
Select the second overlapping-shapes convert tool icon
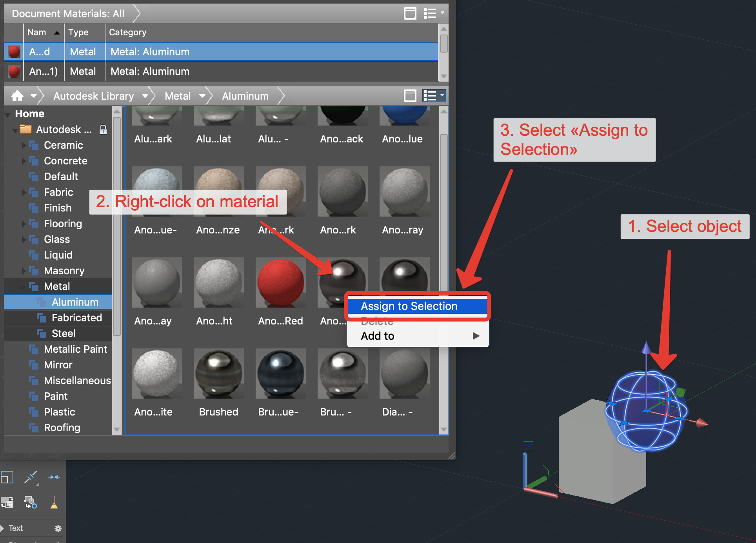click(31, 502)
